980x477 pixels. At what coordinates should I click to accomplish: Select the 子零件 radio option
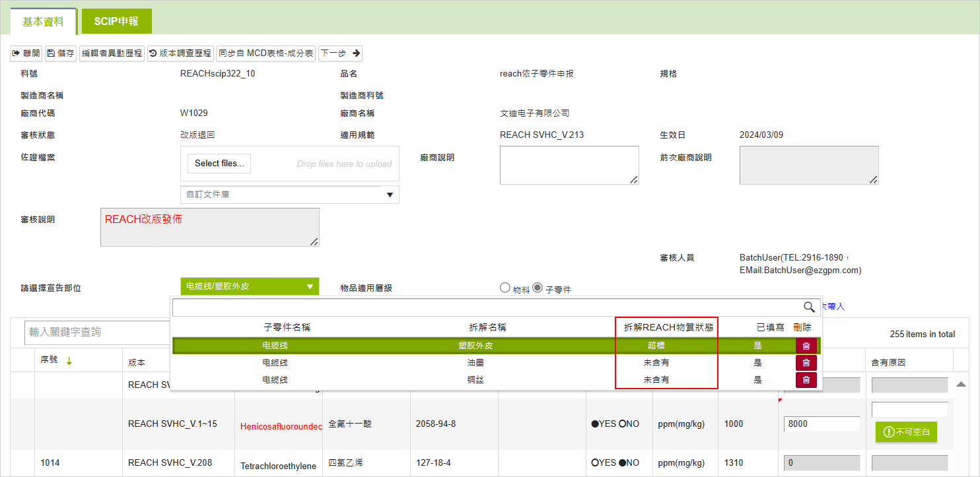click(538, 288)
